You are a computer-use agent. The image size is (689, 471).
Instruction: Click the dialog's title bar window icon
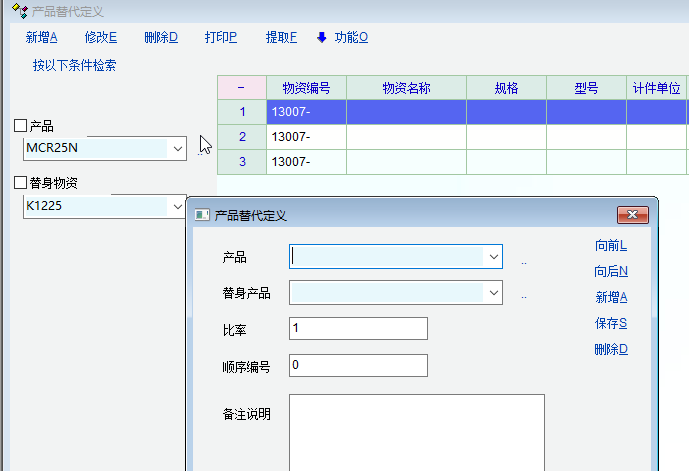point(201,215)
